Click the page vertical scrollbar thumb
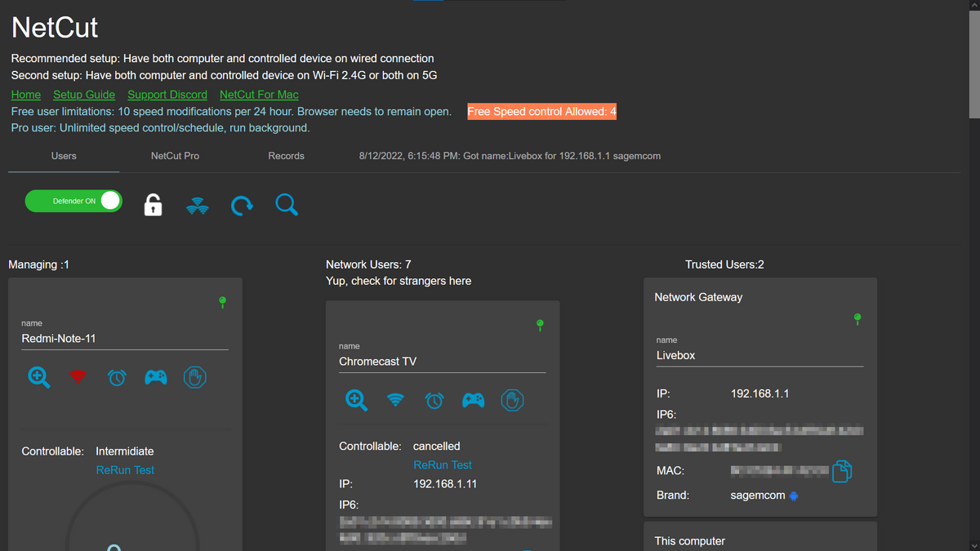Viewport: 980px width, 551px height. pyautogui.click(x=973, y=64)
